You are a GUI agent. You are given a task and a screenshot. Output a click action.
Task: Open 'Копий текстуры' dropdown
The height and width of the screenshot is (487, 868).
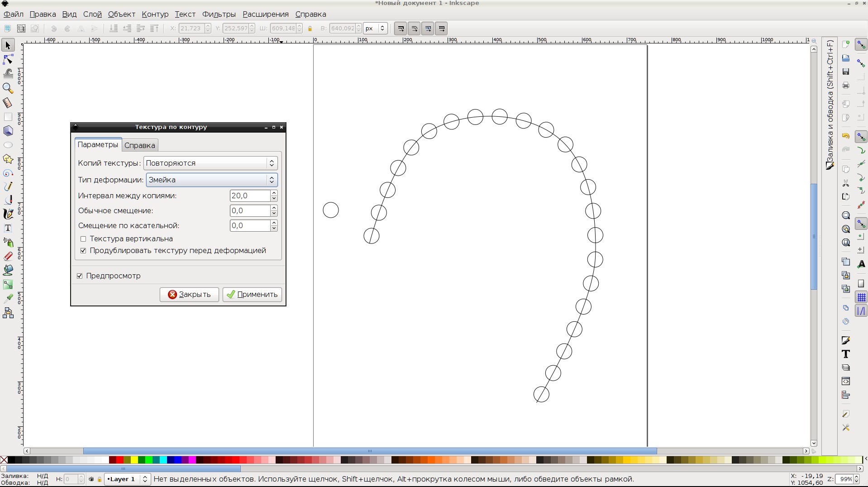click(210, 163)
